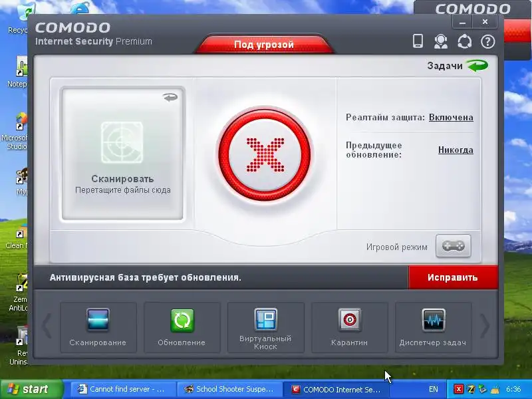Click the Перетащите файлы сюда text

pyautogui.click(x=123, y=190)
